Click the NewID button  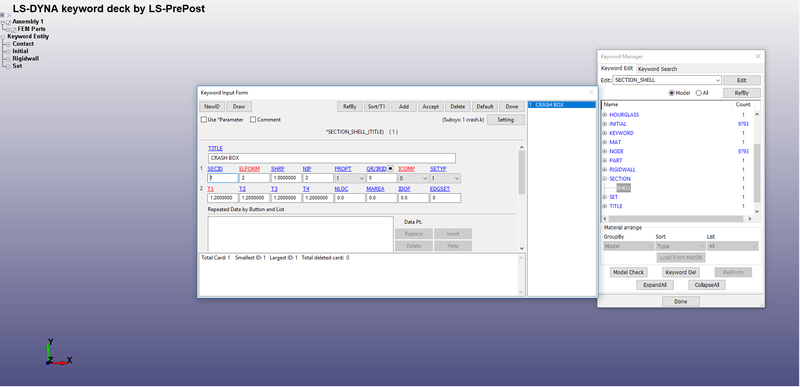[212, 107]
